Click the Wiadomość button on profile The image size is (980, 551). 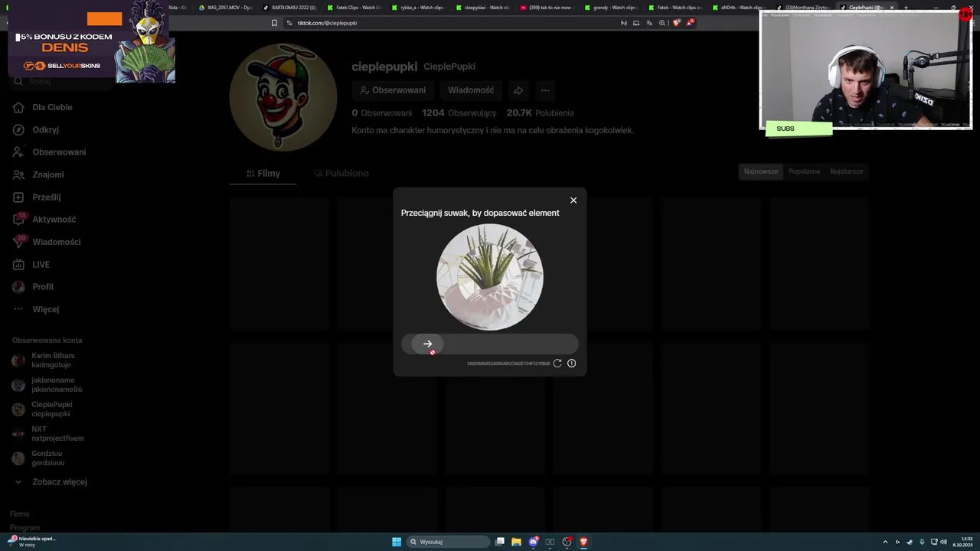(471, 90)
